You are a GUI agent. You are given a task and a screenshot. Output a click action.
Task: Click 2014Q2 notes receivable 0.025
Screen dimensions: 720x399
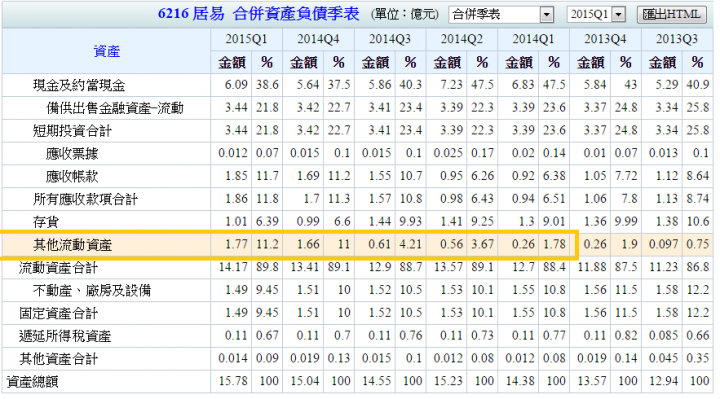click(x=448, y=153)
